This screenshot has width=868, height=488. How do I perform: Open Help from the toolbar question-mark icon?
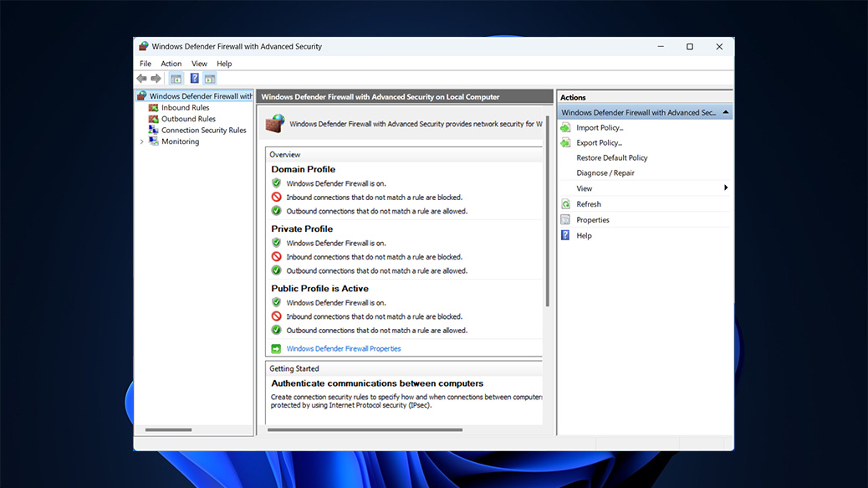tap(194, 79)
